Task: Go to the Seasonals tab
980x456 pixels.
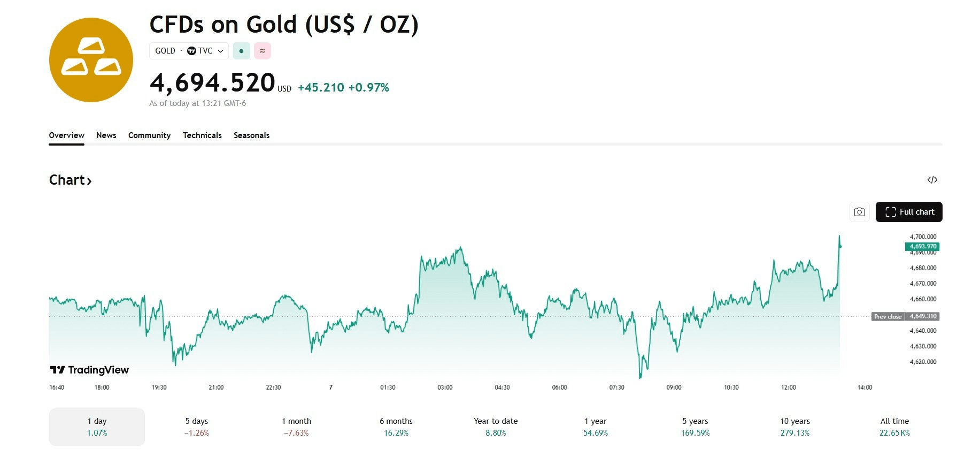Action: (251, 135)
